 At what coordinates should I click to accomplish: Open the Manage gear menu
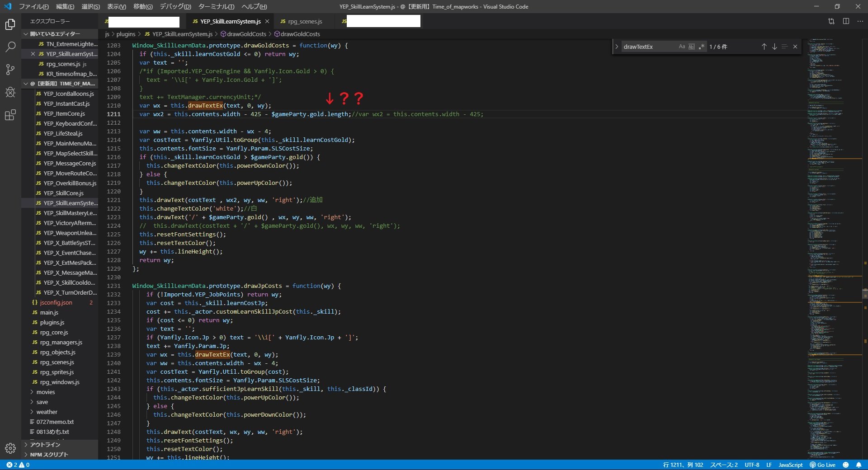(10, 448)
